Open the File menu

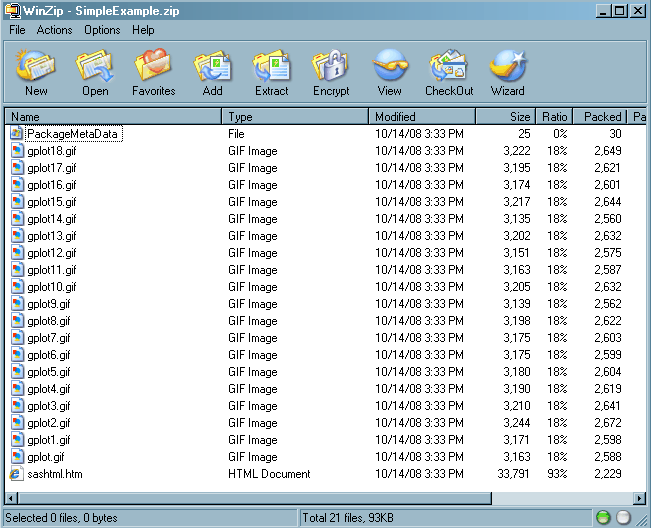point(17,30)
